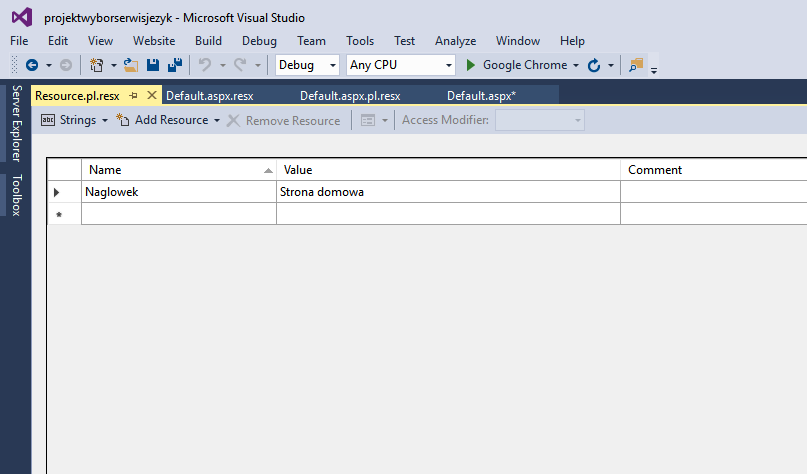Click the Find in Files icon
The height and width of the screenshot is (474, 807).
tap(636, 65)
